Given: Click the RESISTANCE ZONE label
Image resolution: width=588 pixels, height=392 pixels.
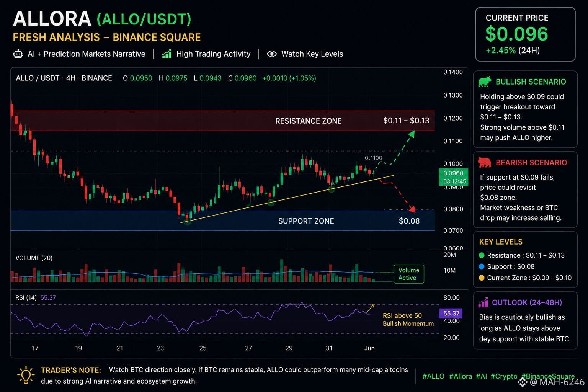Looking at the screenshot, I should (309, 121).
